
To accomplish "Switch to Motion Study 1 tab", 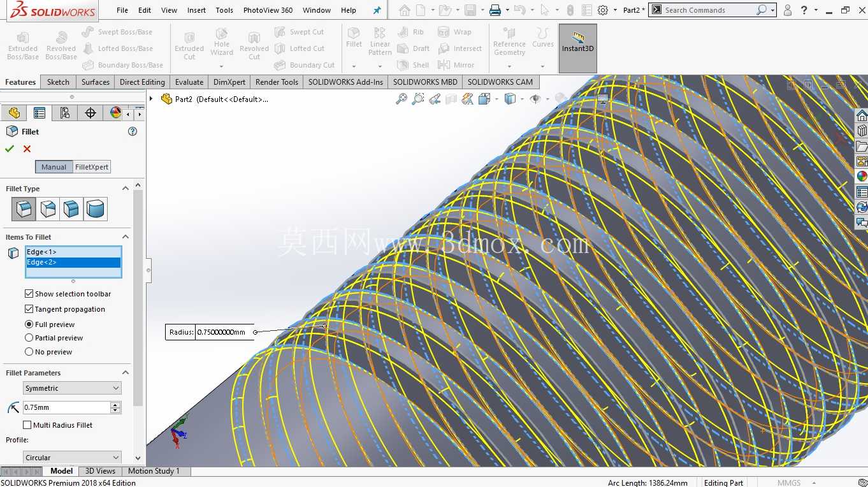I will click(x=154, y=471).
